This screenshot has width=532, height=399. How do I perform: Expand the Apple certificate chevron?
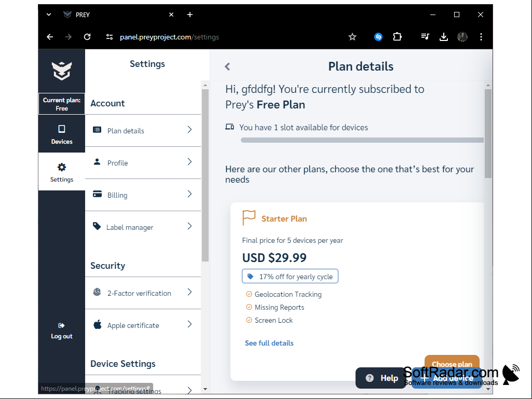coord(189,324)
